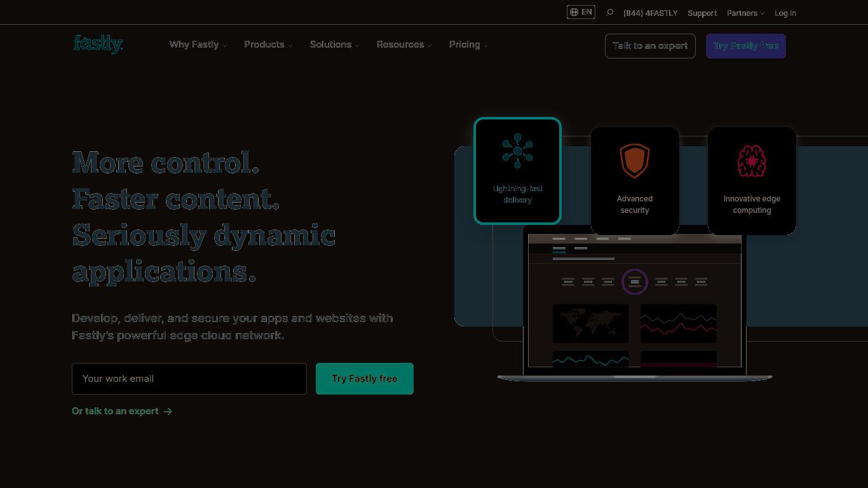Click green Try Fastly free button near email
The width and height of the screenshot is (868, 488).
tap(365, 379)
